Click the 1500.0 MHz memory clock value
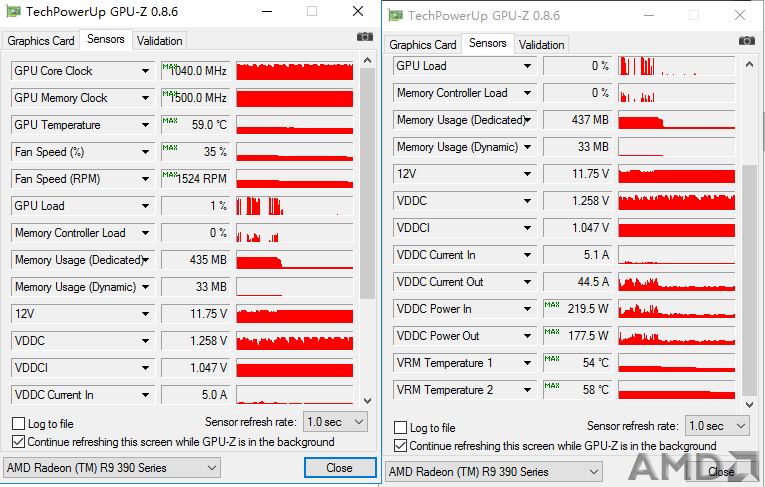 (195, 98)
